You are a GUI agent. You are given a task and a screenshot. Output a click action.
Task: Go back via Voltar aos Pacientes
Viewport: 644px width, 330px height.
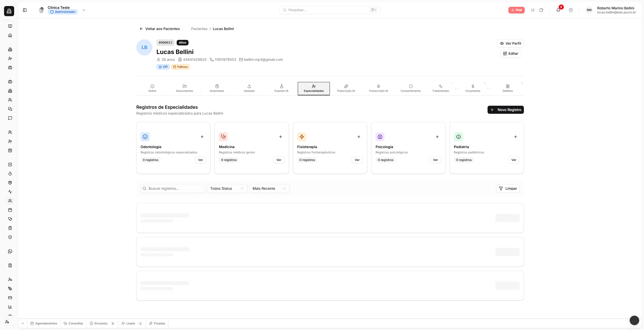click(159, 29)
